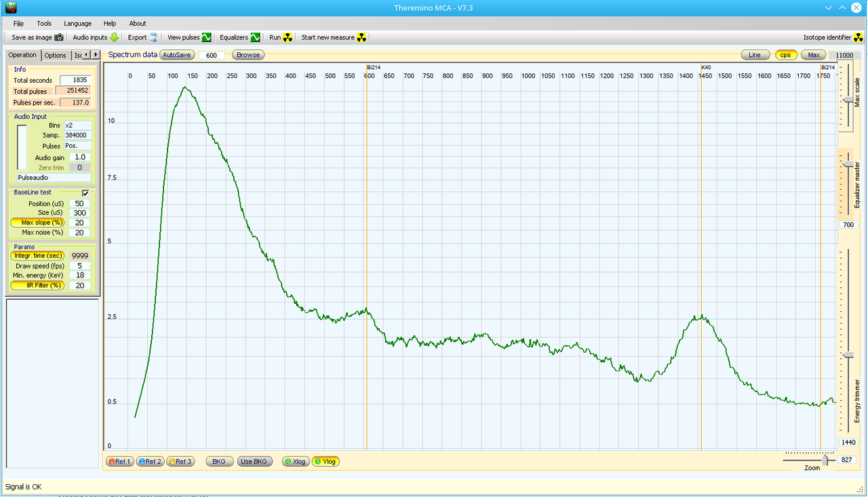Image resolution: width=868 pixels, height=497 pixels.
Task: Open the About menu
Action: click(138, 23)
